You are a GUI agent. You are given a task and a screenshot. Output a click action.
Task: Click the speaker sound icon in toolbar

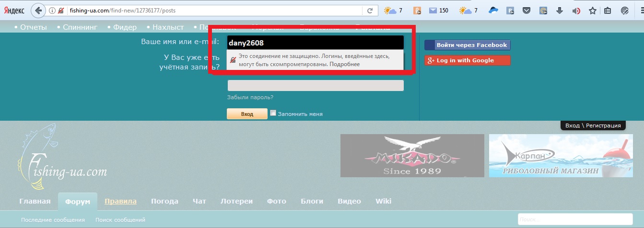tap(576, 11)
